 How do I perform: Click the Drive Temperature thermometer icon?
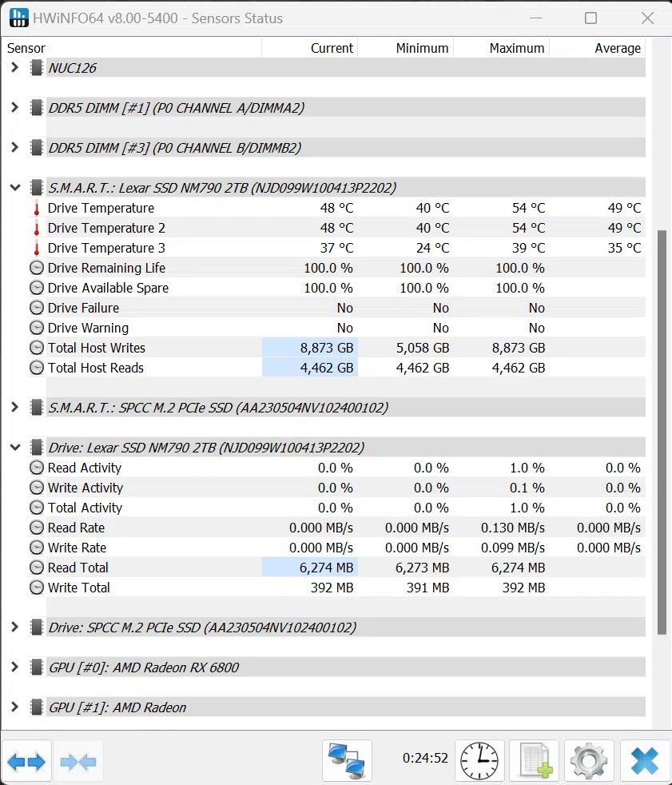[x=37, y=208]
